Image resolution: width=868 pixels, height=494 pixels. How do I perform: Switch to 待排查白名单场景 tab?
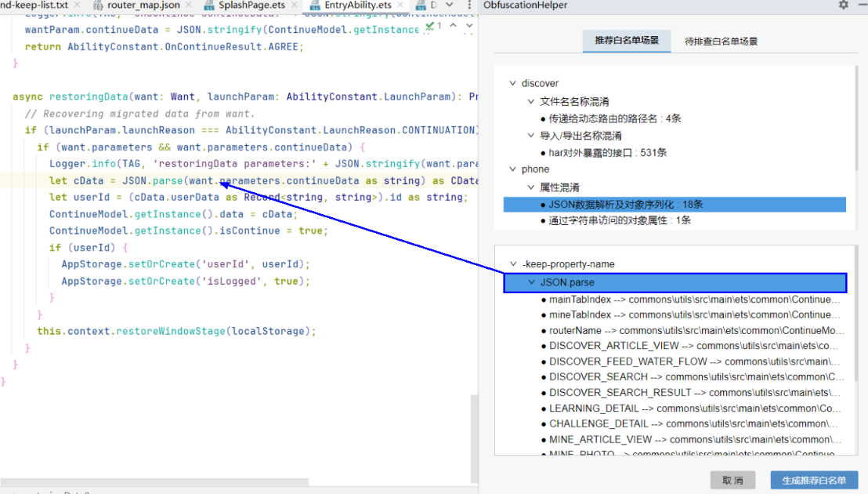pyautogui.click(x=721, y=41)
